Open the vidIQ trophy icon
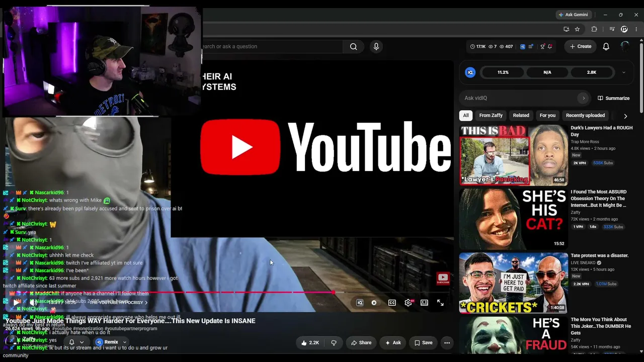The height and width of the screenshot is (362, 644). 542,46
